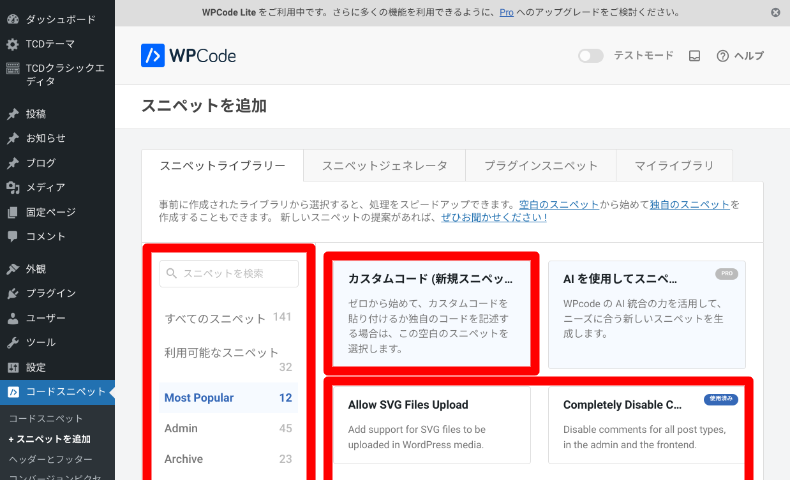Click the 独自のスニペット link
Image resolution: width=790 pixels, height=480 pixels.
pos(690,204)
